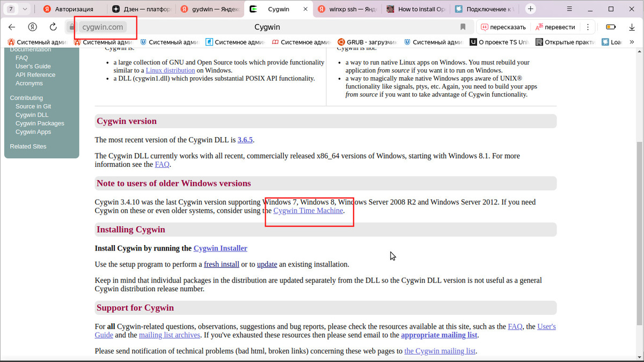Close the Cygwin tab
Screen dimensions: 644x362
click(305, 9)
